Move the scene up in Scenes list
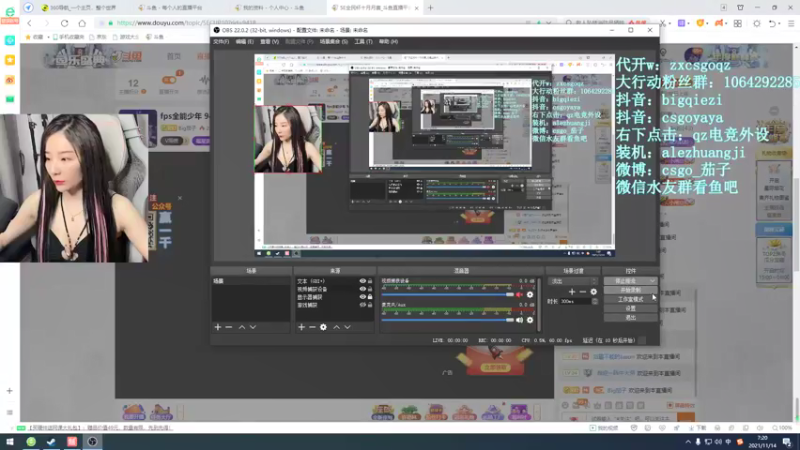Image resolution: width=800 pixels, height=450 pixels. (x=242, y=327)
